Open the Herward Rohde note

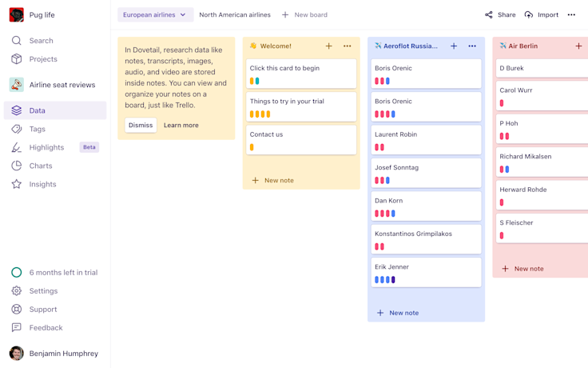click(542, 195)
